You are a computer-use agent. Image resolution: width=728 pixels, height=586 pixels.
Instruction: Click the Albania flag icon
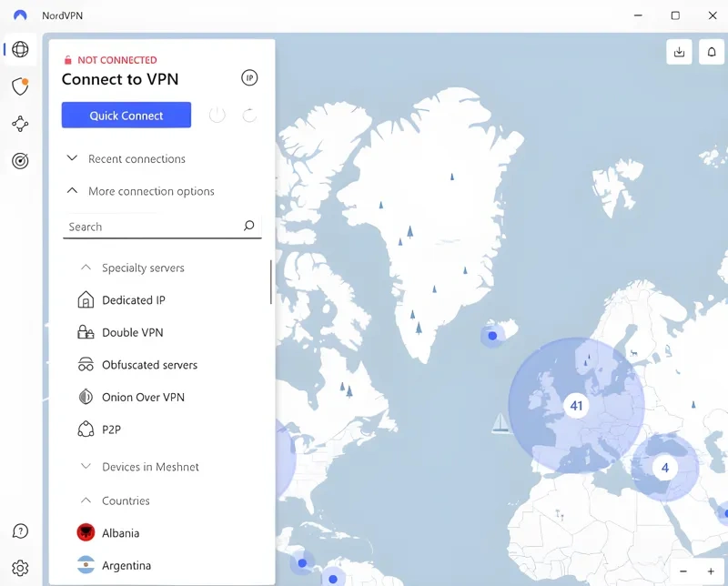point(86,532)
